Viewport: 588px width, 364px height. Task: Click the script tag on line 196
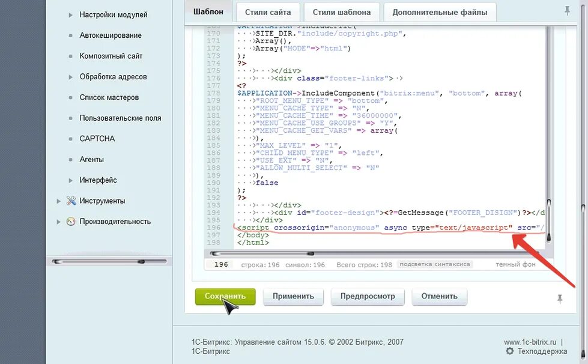[x=390, y=228]
